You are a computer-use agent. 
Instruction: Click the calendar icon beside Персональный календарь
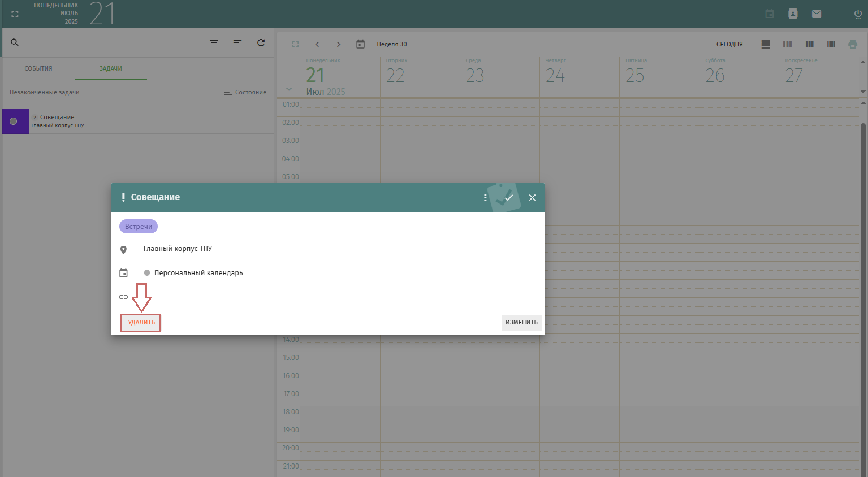click(123, 273)
